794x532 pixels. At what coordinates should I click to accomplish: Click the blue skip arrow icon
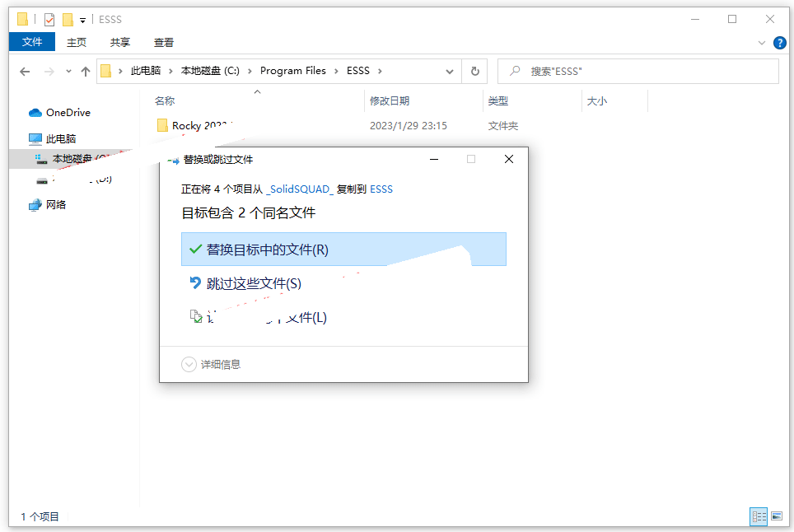195,282
